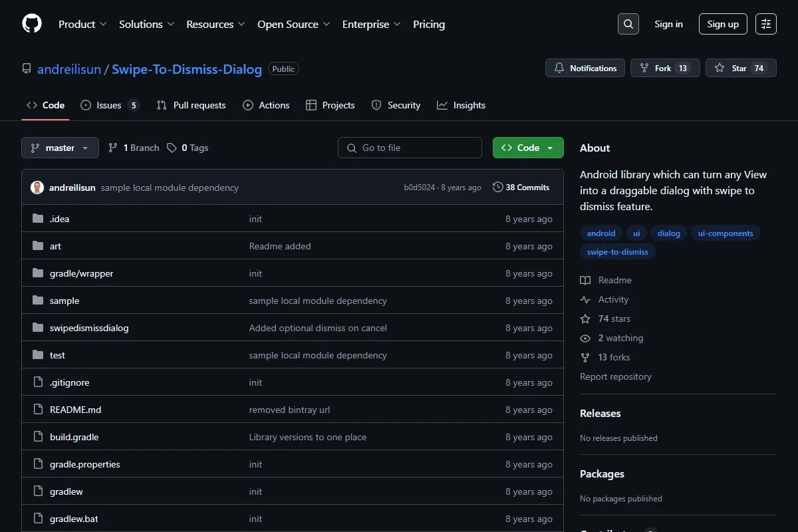
Task: Open the README.md file link
Action: [x=76, y=410]
